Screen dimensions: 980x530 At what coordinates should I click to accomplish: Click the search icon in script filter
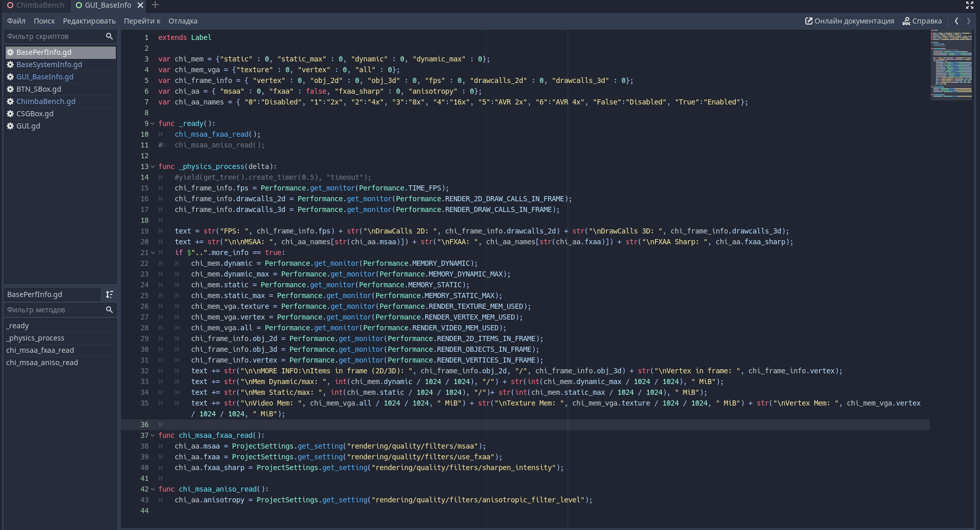point(109,36)
